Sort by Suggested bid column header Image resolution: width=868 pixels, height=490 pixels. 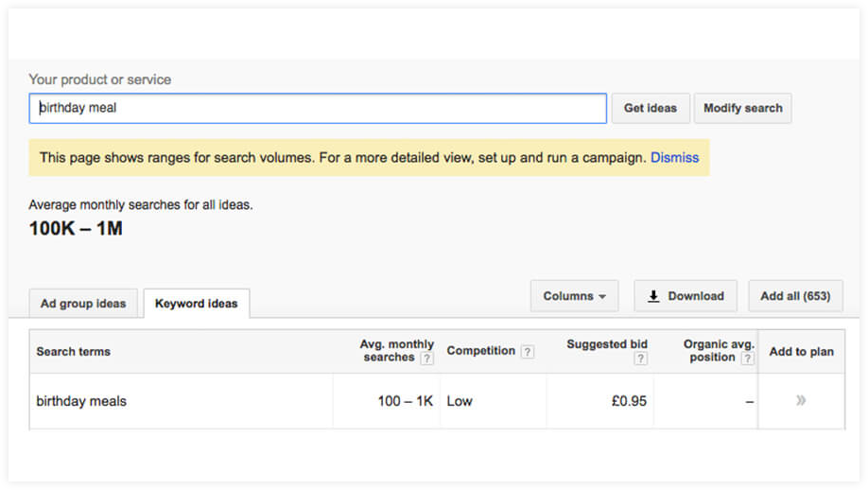[x=607, y=344]
